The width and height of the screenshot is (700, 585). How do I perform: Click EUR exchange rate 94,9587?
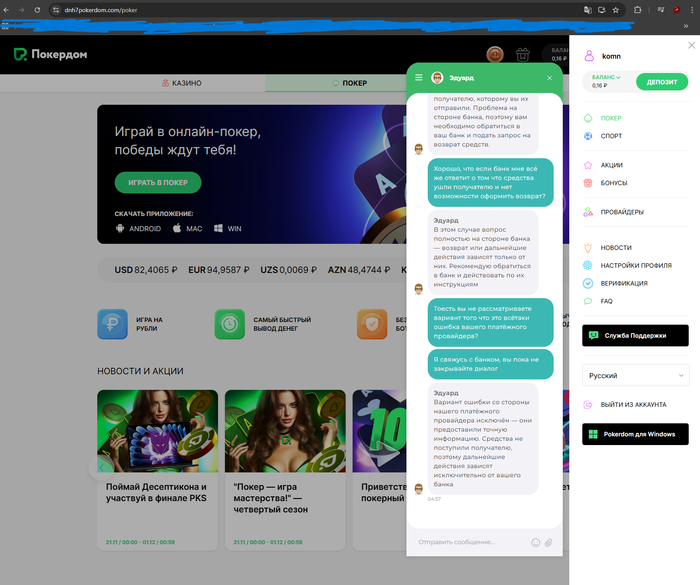(219, 270)
